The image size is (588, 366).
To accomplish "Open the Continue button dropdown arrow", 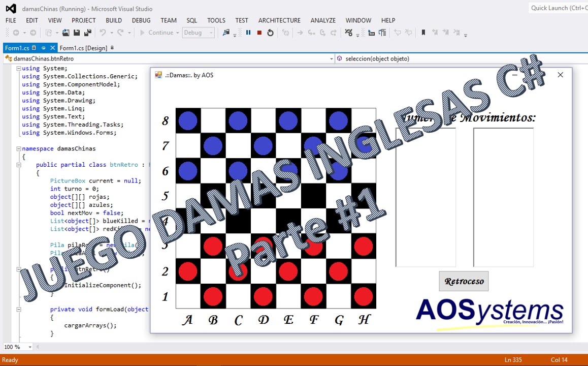I will (178, 33).
